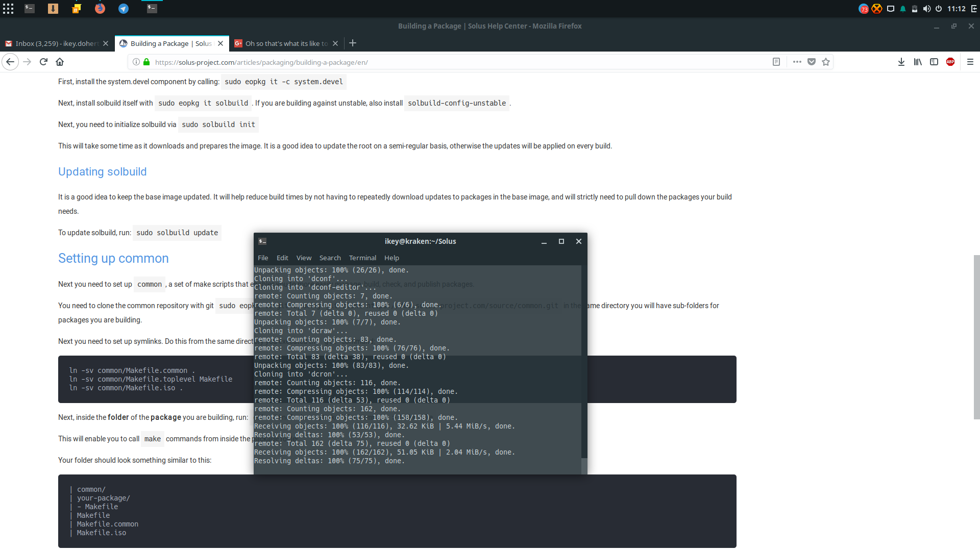Image resolution: width=980 pixels, height=551 pixels.
Task: Click the power button icon in the panel
Action: (x=939, y=9)
